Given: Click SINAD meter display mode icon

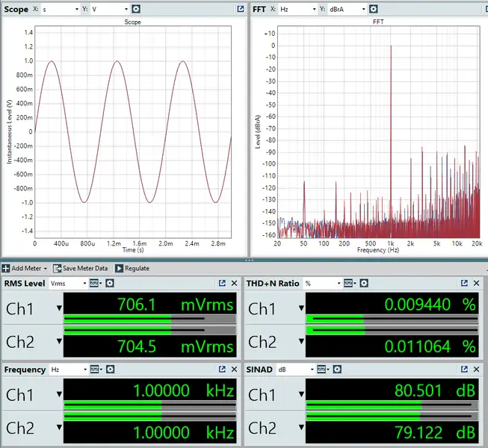Looking at the screenshot, I should click(321, 370).
